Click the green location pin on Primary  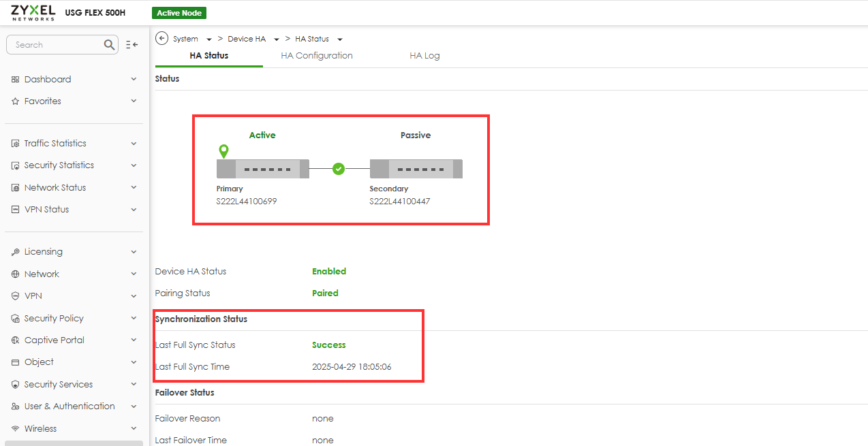click(223, 150)
